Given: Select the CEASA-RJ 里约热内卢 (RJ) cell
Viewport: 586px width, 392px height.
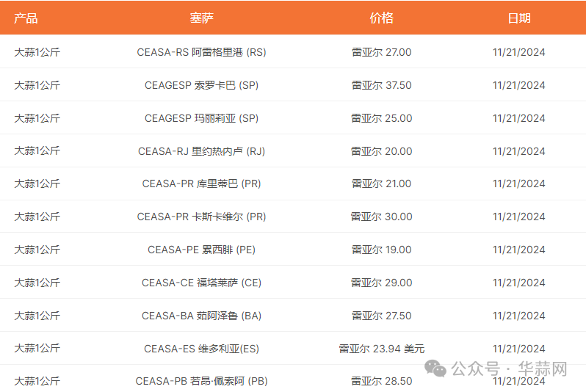Looking at the screenshot, I should click(201, 151).
